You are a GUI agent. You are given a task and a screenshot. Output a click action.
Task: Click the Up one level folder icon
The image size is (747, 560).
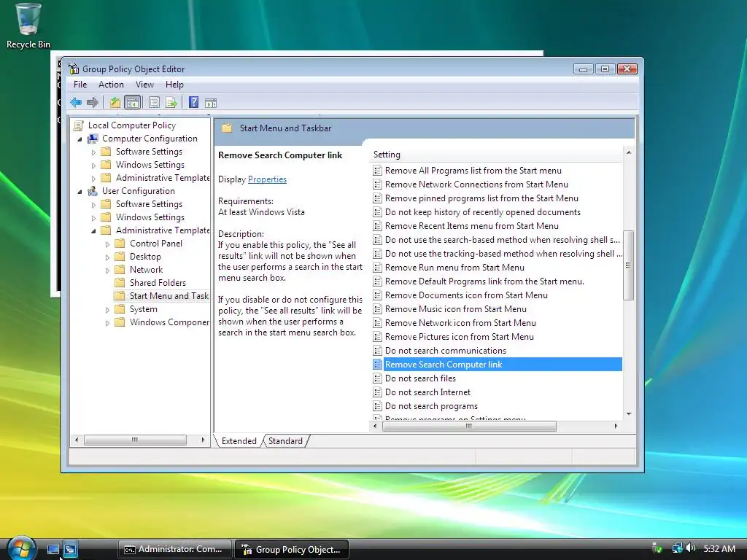pos(115,102)
